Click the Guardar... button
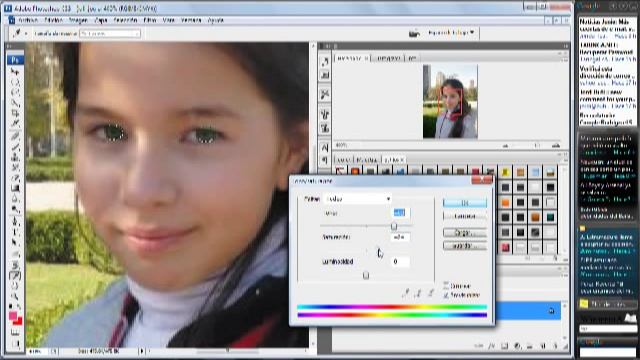Image resolution: width=640 pixels, height=360 pixels. pyautogui.click(x=465, y=246)
